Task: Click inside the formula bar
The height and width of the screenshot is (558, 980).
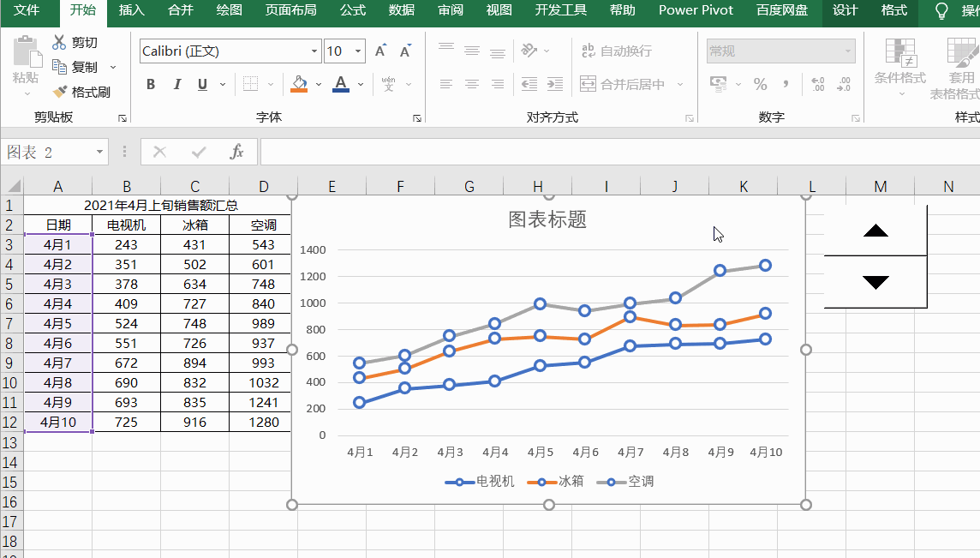Action: pyautogui.click(x=620, y=152)
